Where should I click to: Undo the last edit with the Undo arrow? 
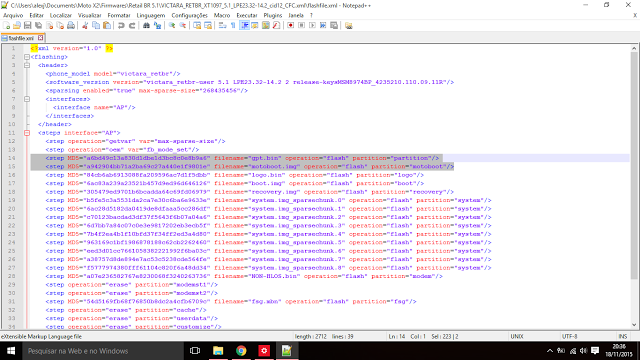(x=121, y=26)
